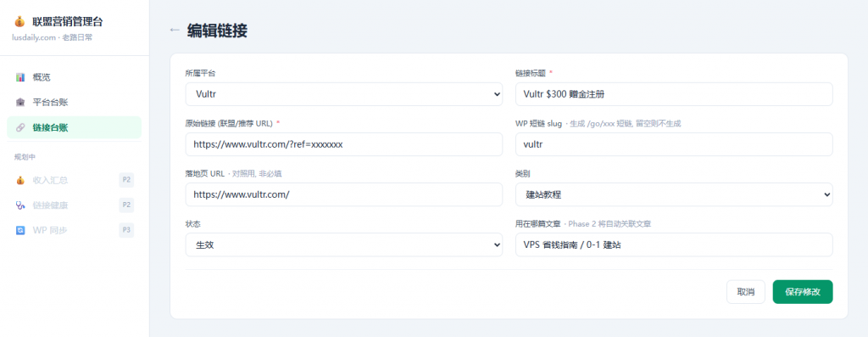Click the WP 短链 slug input field
Image resolution: width=868 pixels, height=337 pixels.
click(674, 144)
